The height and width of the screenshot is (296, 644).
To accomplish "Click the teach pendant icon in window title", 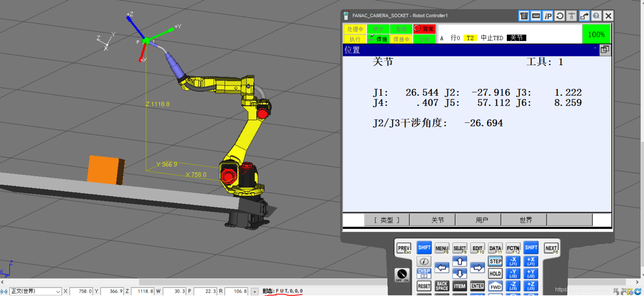I will pyautogui.click(x=346, y=16).
